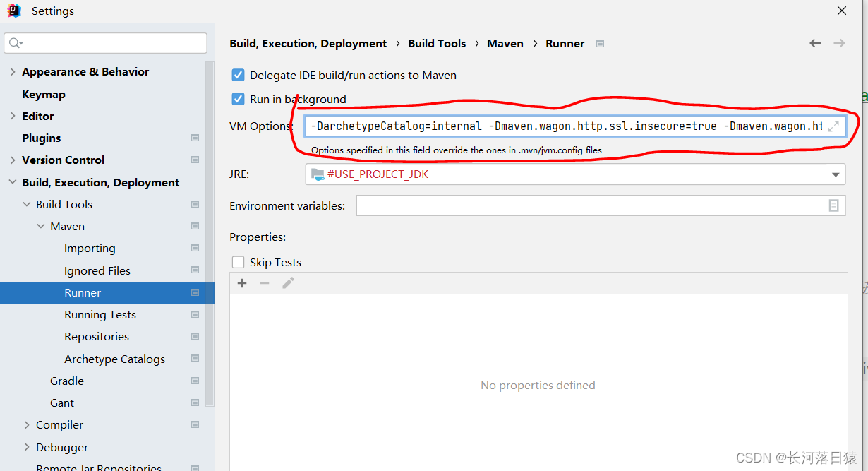Click project marker icon beside Gant
Viewport: 868px width, 471px height.
(195, 403)
